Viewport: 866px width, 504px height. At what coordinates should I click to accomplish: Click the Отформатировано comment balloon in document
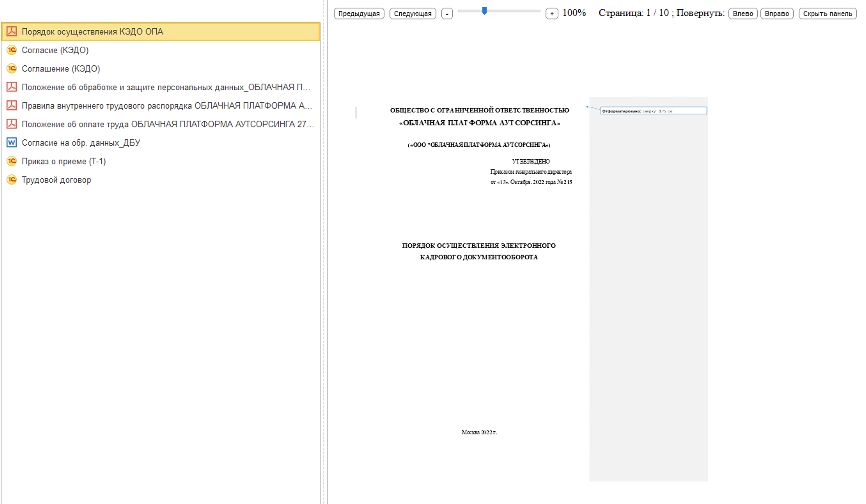click(653, 111)
